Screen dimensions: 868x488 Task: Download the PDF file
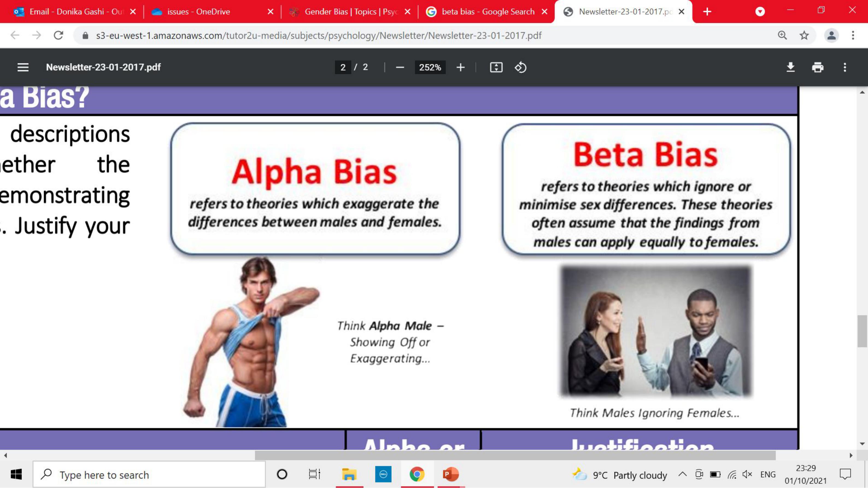tap(790, 67)
